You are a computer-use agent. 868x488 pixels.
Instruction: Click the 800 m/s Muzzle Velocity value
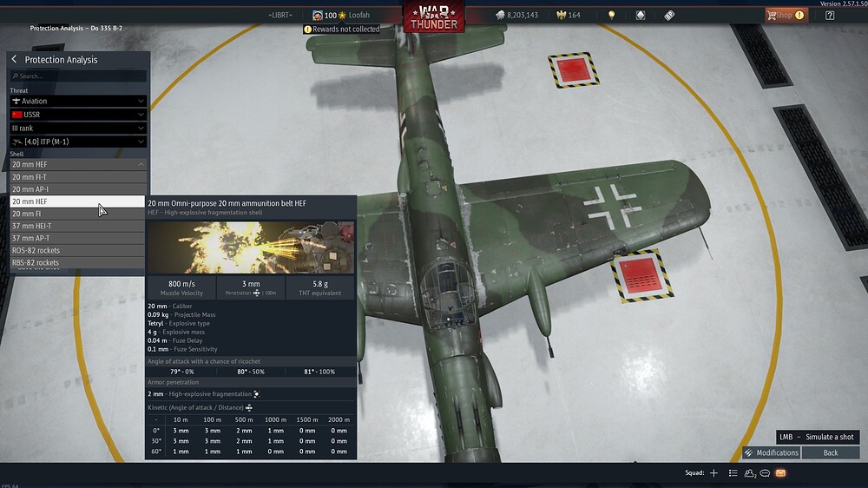(181, 284)
